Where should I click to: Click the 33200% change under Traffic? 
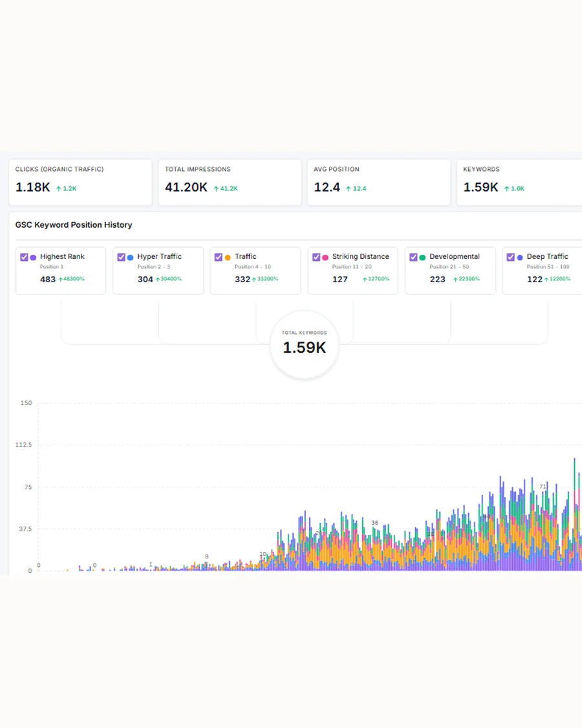268,279
